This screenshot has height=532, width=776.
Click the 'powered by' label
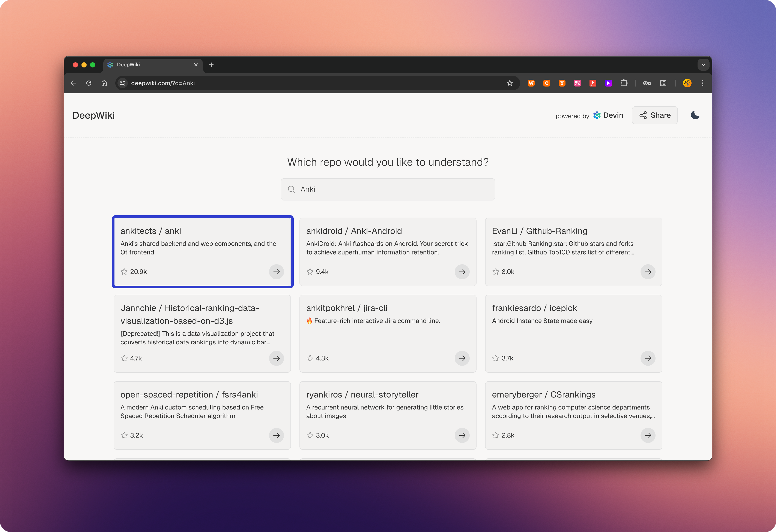click(572, 116)
